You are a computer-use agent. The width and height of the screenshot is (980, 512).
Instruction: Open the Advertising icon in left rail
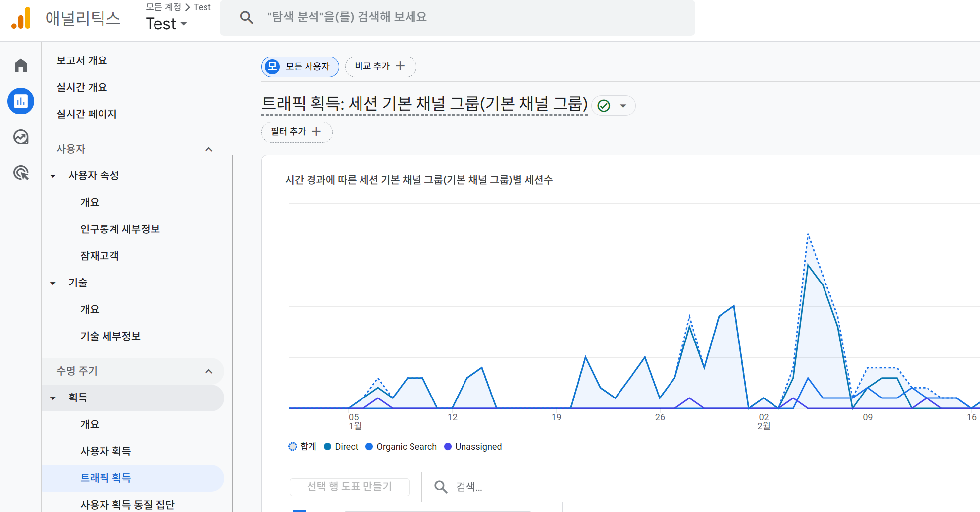pyautogui.click(x=21, y=172)
